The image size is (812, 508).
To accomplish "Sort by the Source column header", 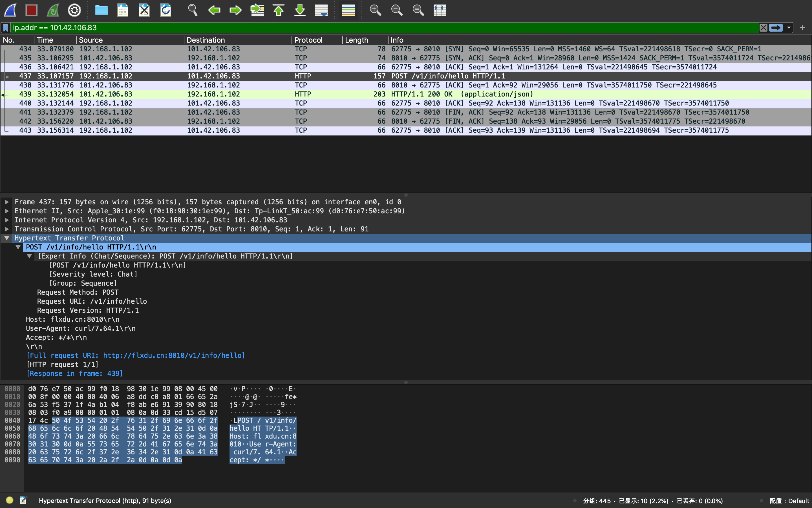I will [130, 40].
